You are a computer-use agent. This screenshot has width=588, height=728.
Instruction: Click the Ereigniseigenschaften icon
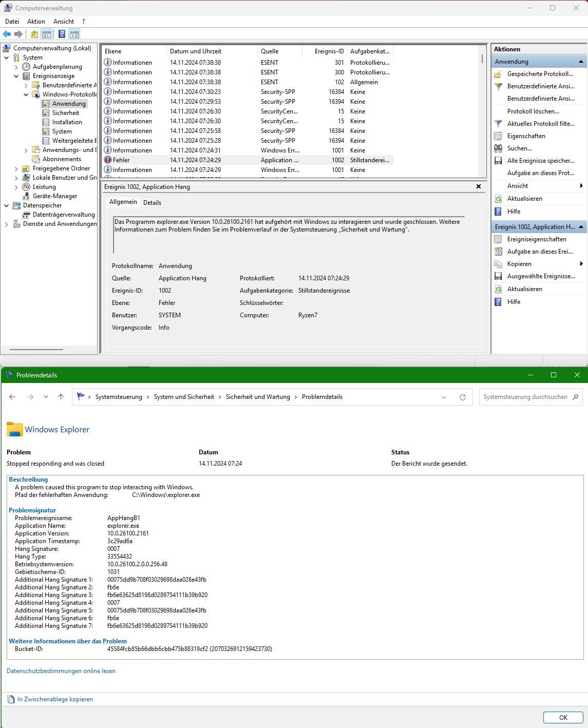tap(498, 239)
